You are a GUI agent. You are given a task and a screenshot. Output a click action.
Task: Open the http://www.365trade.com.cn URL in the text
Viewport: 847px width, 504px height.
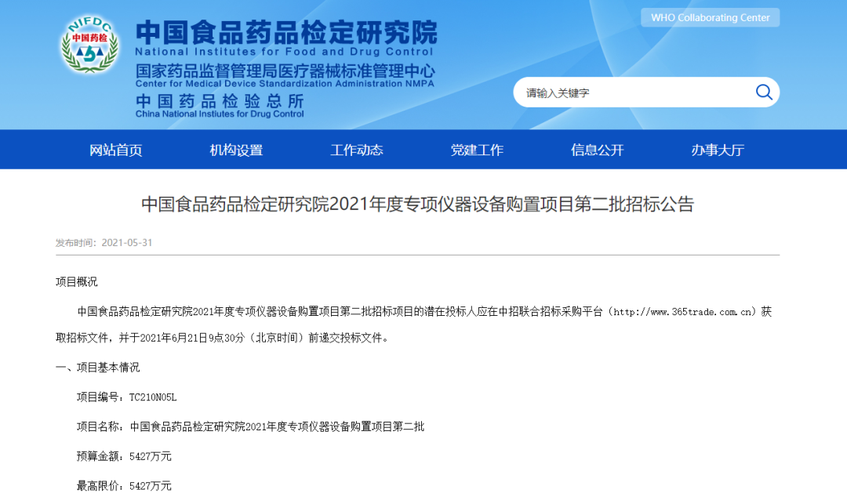[x=684, y=311]
